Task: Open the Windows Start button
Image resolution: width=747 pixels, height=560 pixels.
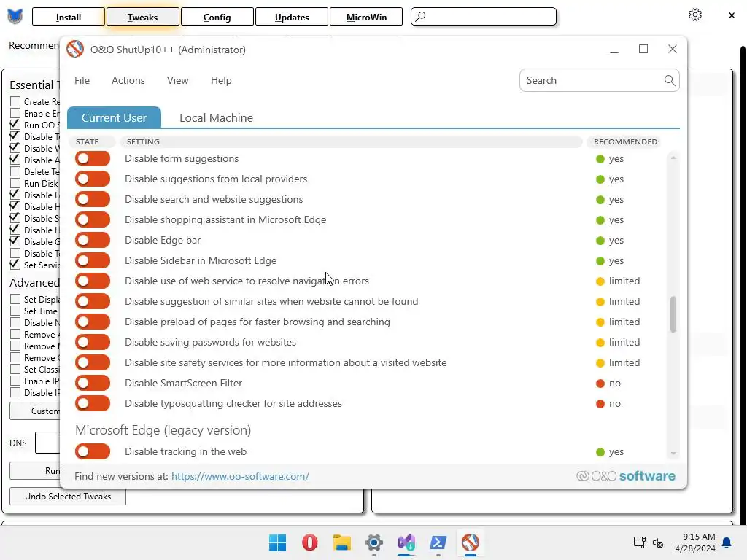Action: click(278, 542)
